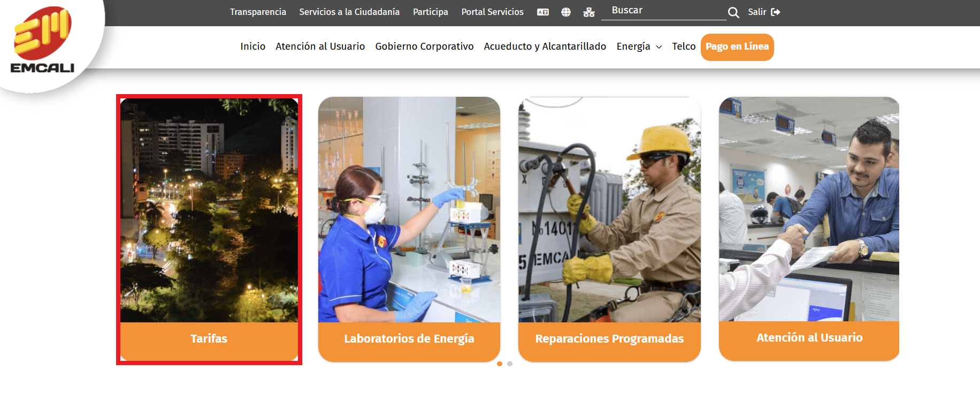Open the Energía menu
Viewport: 980px width, 394px height.
tap(633, 47)
